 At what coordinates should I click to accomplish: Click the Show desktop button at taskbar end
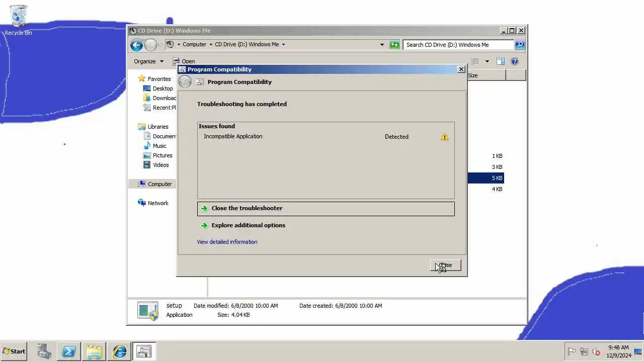[638, 351]
